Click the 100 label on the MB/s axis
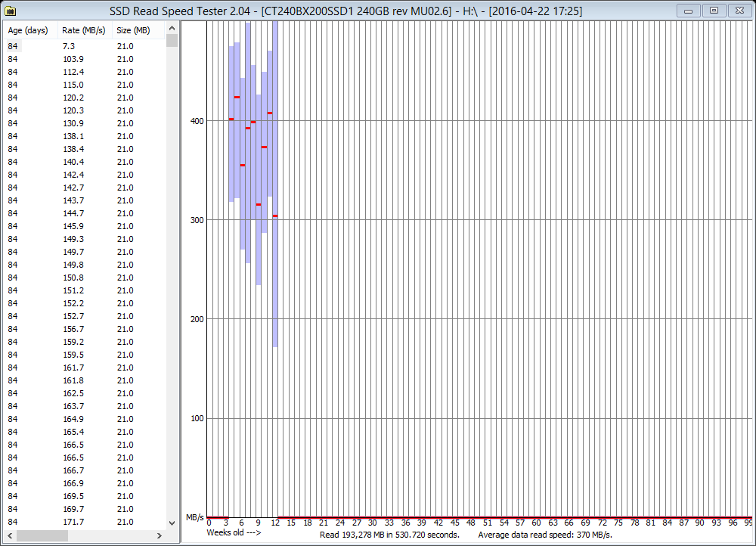 [x=197, y=419]
